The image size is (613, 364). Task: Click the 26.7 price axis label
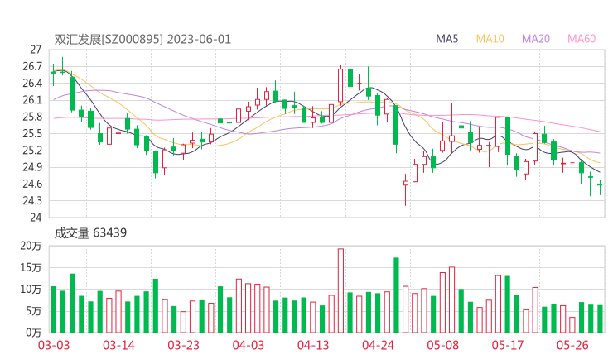click(32, 67)
